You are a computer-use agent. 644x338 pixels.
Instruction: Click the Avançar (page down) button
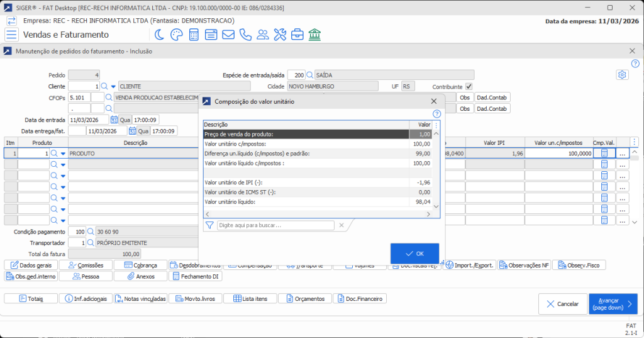614,304
